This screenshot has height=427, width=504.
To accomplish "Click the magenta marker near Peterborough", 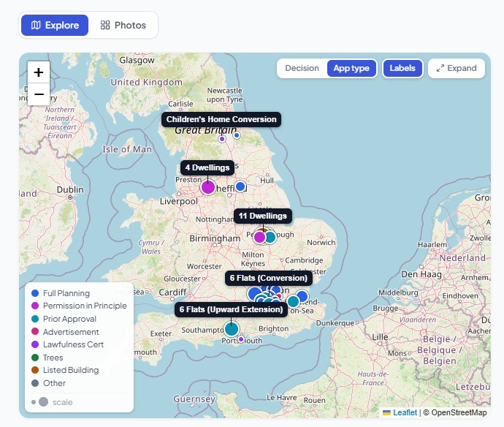I will coord(259,237).
